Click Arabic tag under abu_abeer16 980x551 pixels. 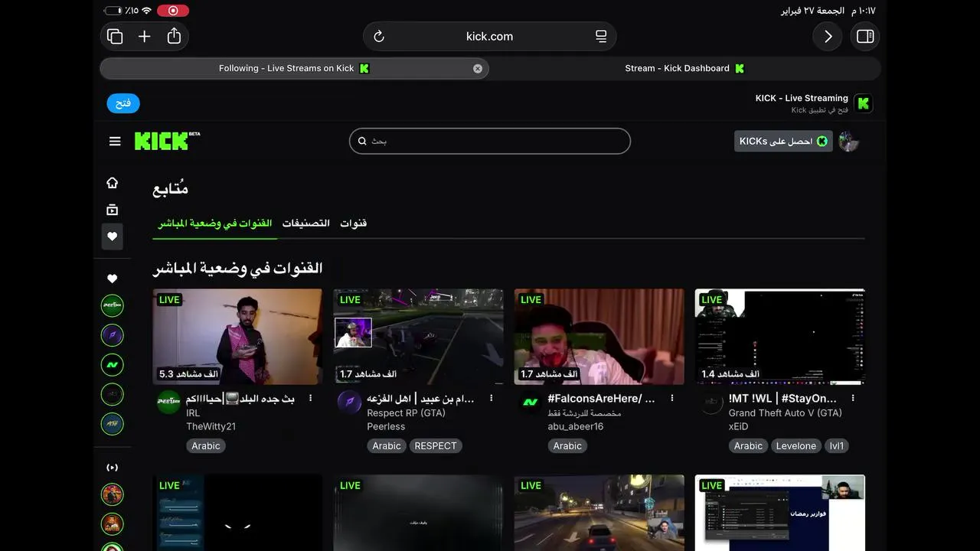coord(567,446)
